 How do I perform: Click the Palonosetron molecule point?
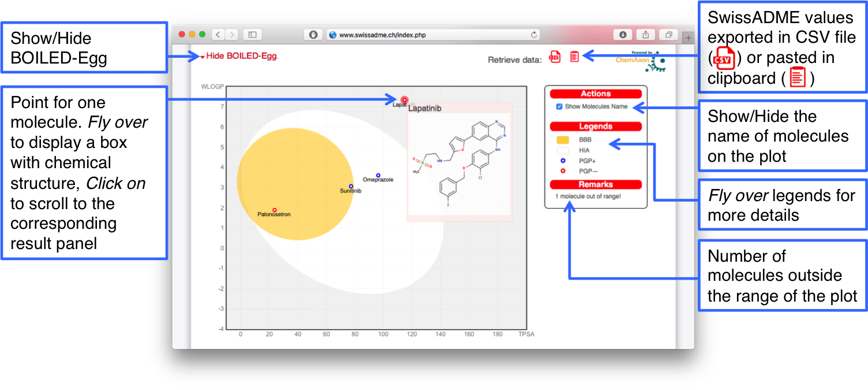coord(274,210)
